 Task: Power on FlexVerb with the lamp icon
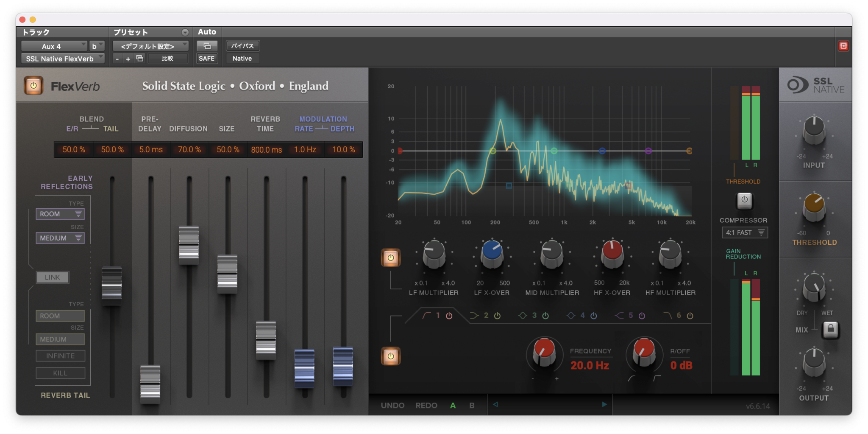point(33,85)
